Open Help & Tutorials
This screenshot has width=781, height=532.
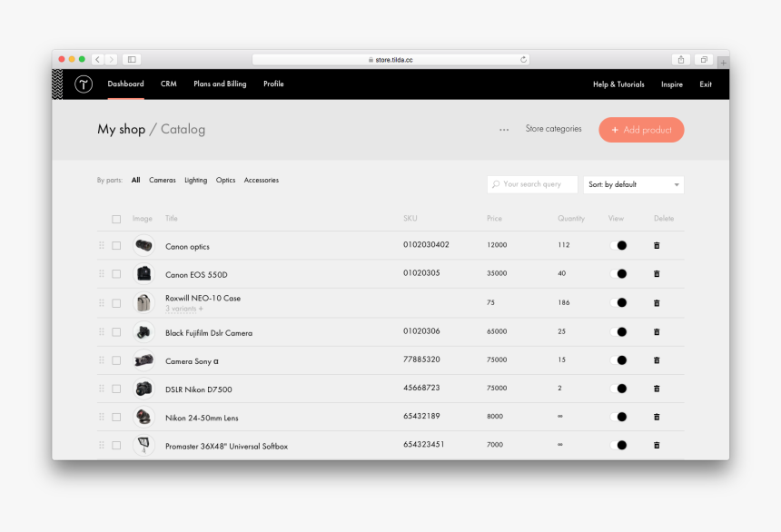(x=618, y=84)
